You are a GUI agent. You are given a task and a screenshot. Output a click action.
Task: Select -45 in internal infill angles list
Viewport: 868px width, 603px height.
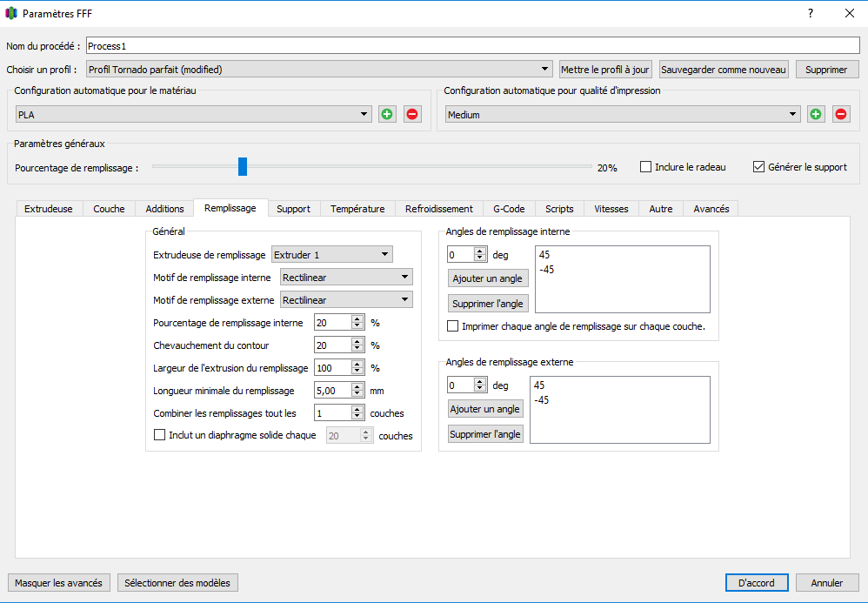(546, 270)
